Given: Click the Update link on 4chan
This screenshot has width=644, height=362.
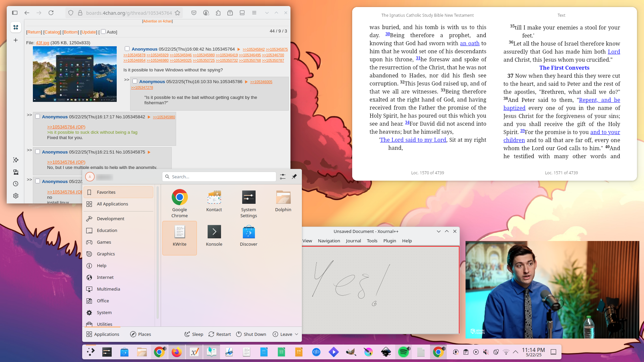Looking at the screenshot, I should [x=89, y=32].
